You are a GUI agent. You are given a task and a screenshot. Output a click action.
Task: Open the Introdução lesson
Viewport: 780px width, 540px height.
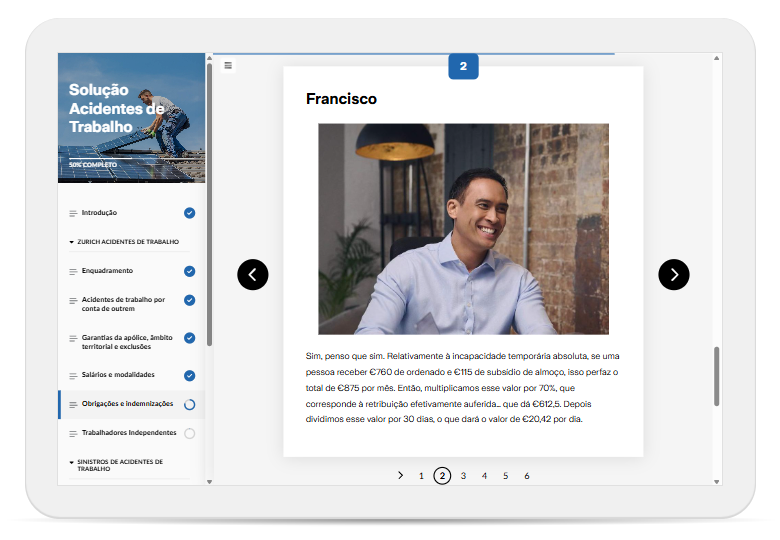[x=99, y=212]
